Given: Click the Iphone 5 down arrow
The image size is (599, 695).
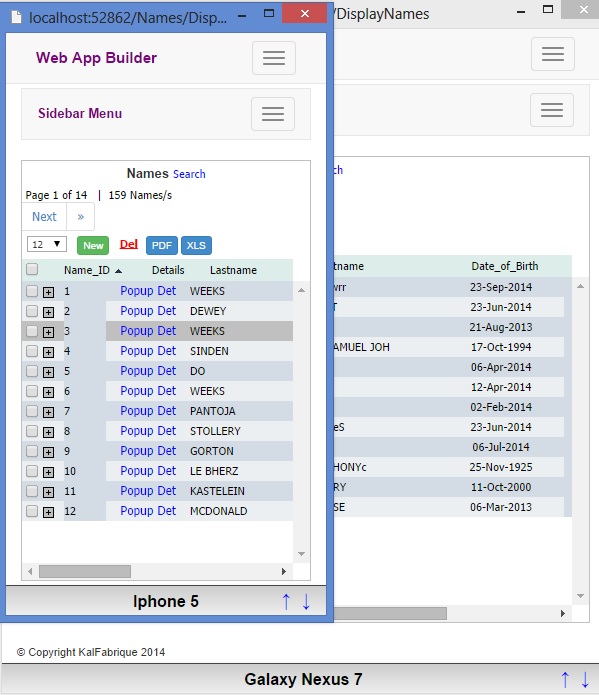Looking at the screenshot, I should 306,601.
